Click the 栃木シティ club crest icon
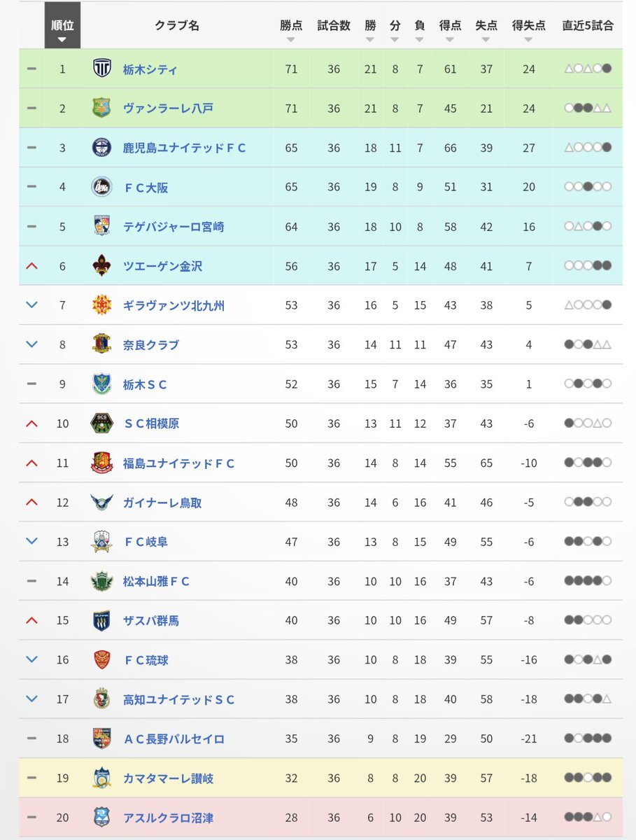The width and height of the screenshot is (636, 840). (x=101, y=69)
